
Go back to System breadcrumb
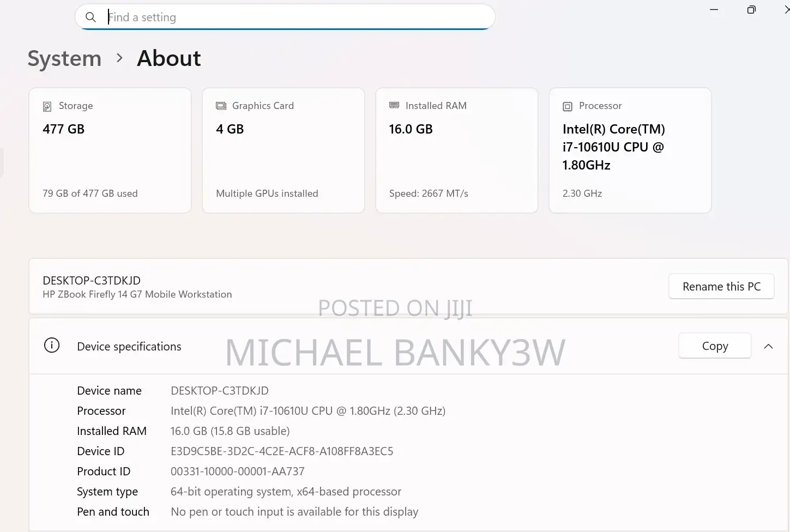click(64, 58)
